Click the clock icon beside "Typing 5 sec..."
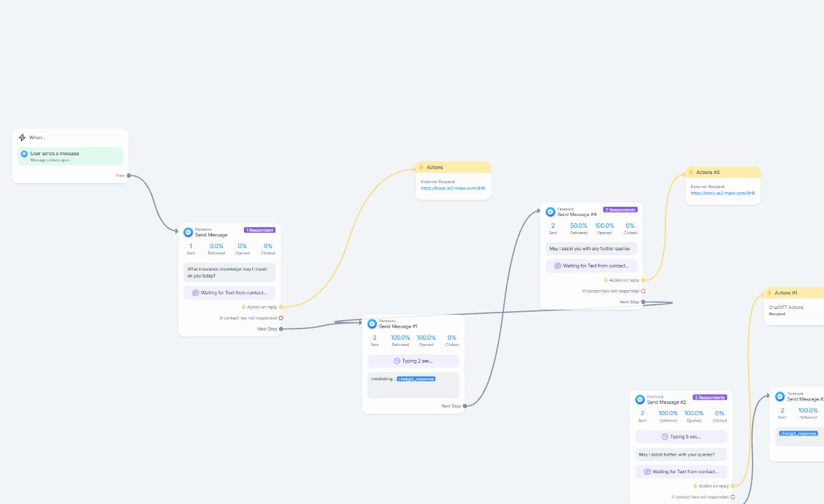The image size is (824, 504). pos(665,437)
